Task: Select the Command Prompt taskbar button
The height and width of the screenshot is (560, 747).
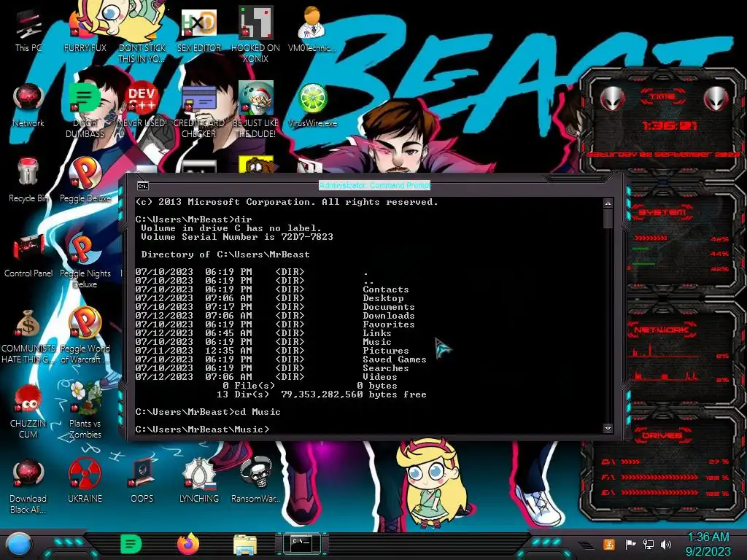Action: [301, 542]
